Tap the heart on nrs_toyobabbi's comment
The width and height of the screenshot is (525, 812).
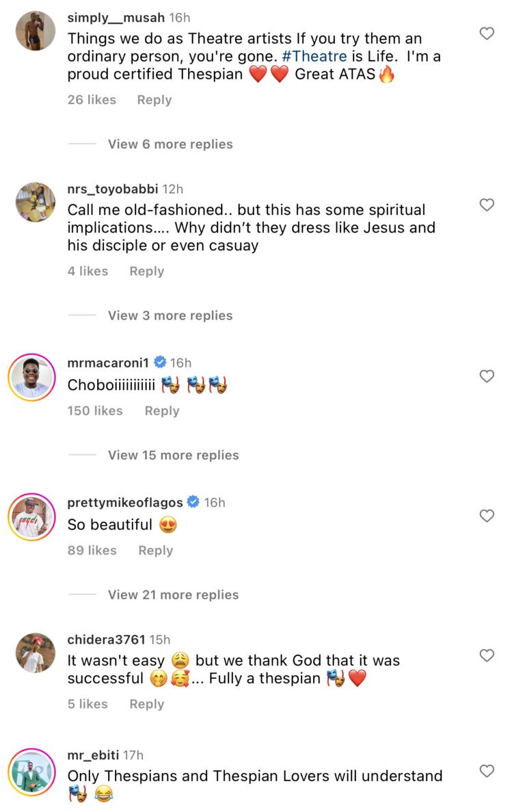point(487,205)
